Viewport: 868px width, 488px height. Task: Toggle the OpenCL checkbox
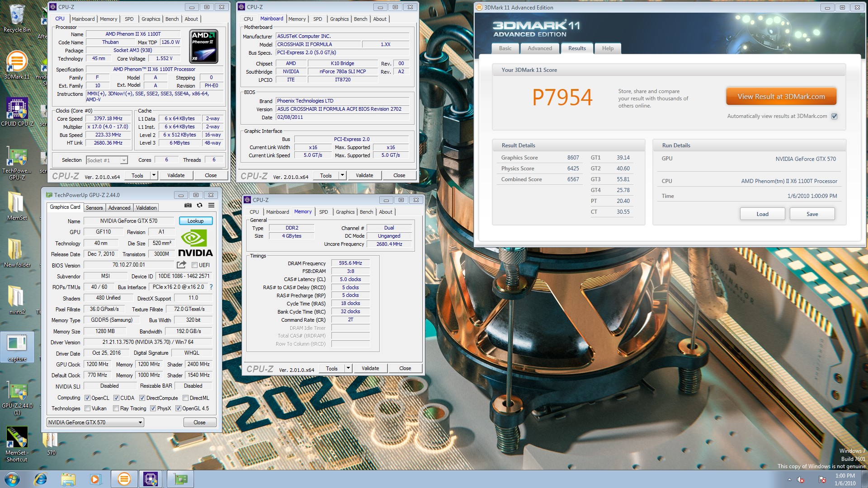pyautogui.click(x=88, y=398)
